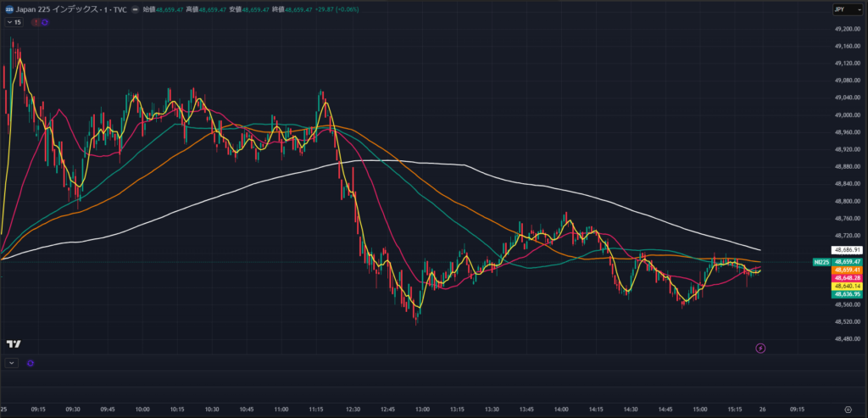
Task: Click the purple lightning bolt event icon
Action: pyautogui.click(x=760, y=348)
